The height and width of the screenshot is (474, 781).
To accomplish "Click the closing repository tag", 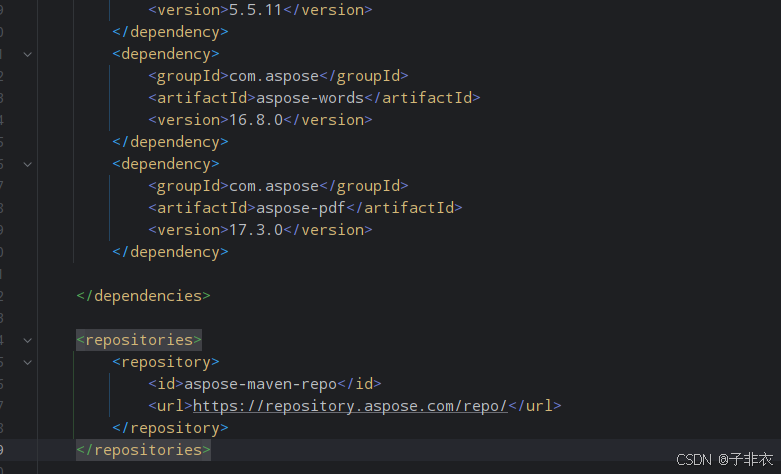I will (171, 428).
